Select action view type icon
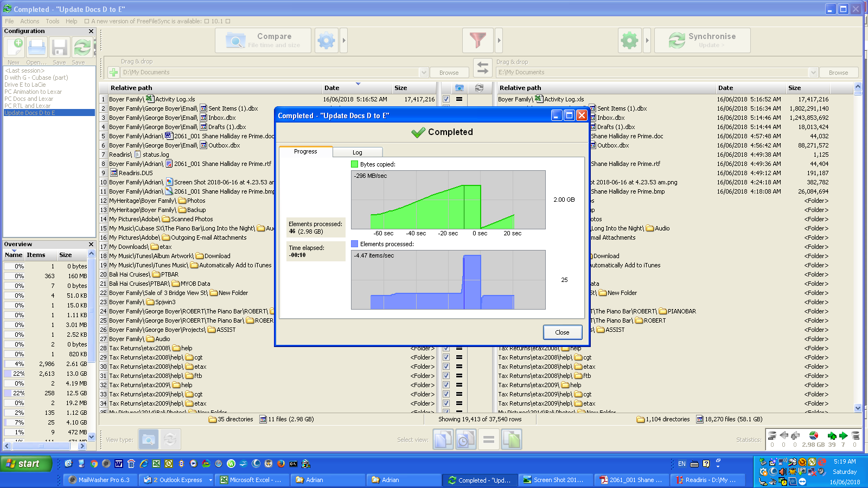Image resolution: width=868 pixels, height=488 pixels. 170,439
